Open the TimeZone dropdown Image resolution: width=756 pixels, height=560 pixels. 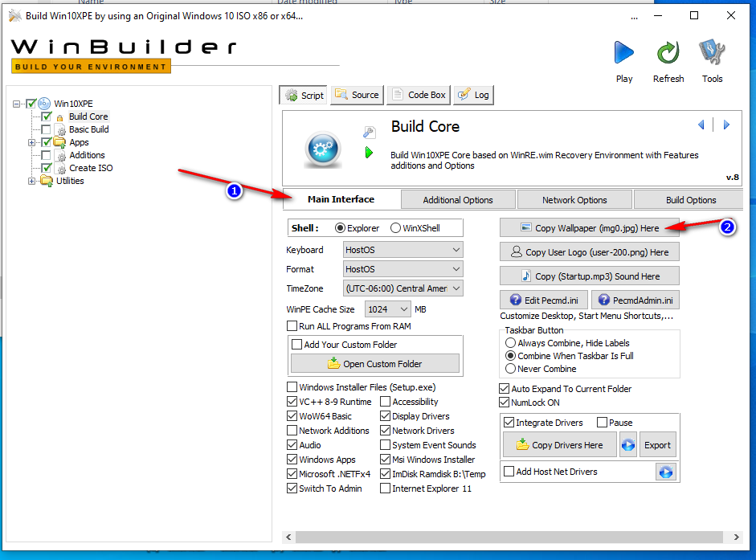(403, 288)
